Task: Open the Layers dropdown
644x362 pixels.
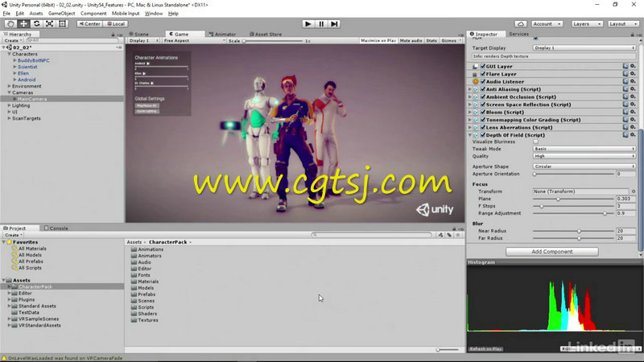Action: [x=587, y=24]
